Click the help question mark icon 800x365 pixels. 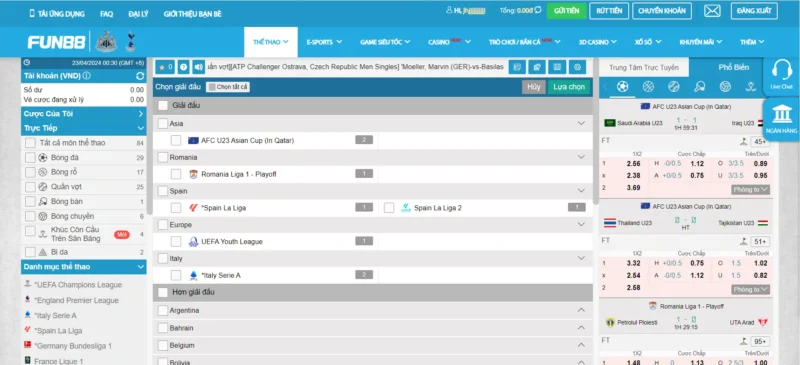coord(183,67)
